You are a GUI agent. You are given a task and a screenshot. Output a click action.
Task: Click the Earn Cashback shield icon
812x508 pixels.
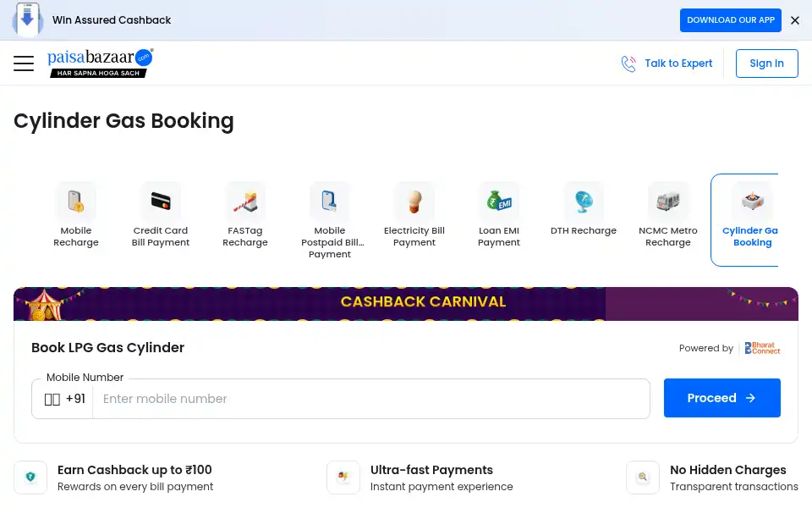pyautogui.click(x=30, y=477)
